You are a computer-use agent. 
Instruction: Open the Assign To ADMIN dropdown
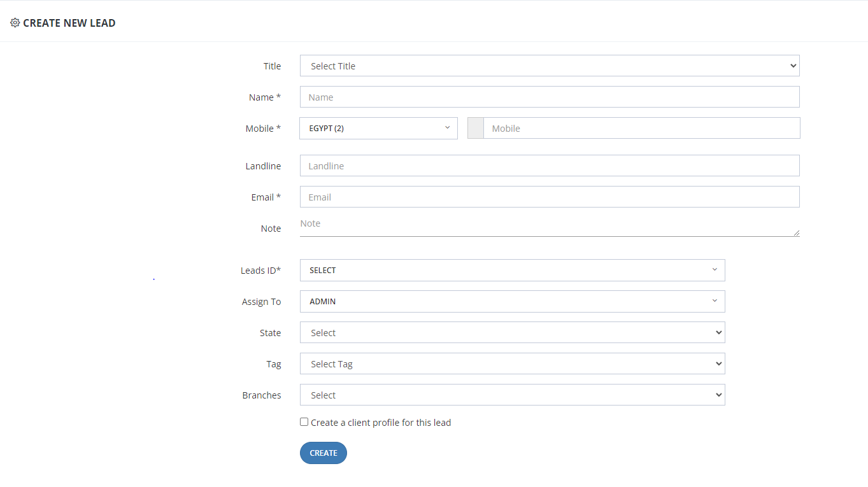click(x=512, y=301)
